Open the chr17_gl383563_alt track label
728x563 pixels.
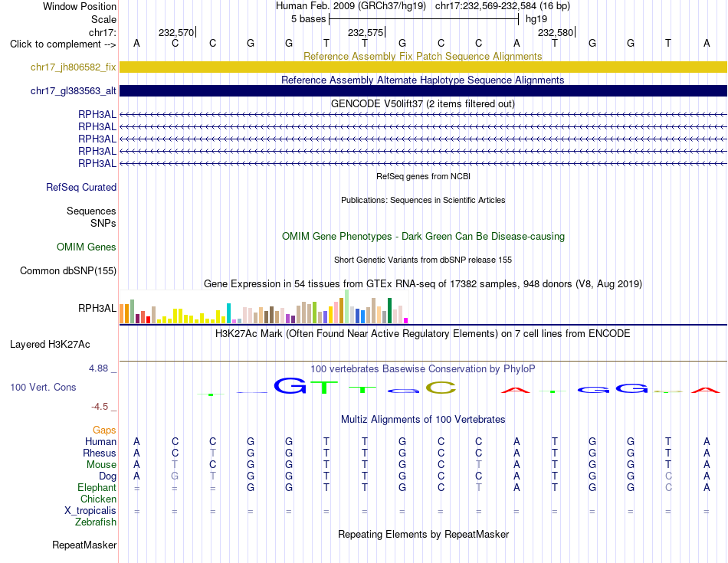pyautogui.click(x=74, y=90)
